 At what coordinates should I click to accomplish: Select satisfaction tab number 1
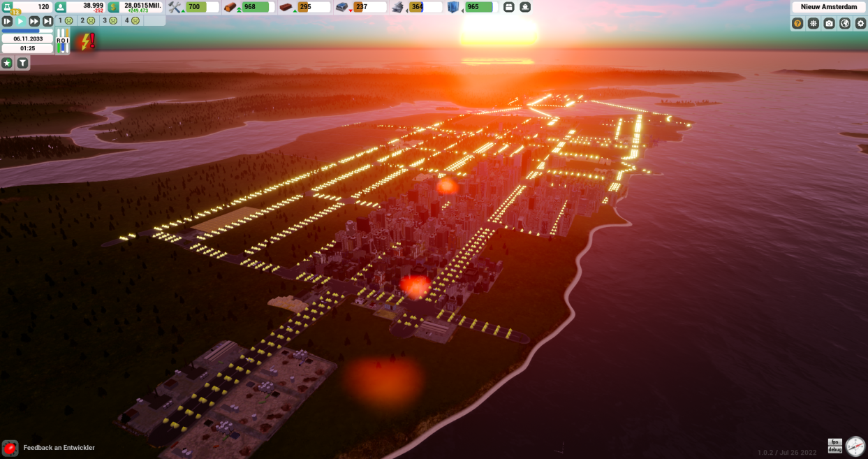point(65,21)
